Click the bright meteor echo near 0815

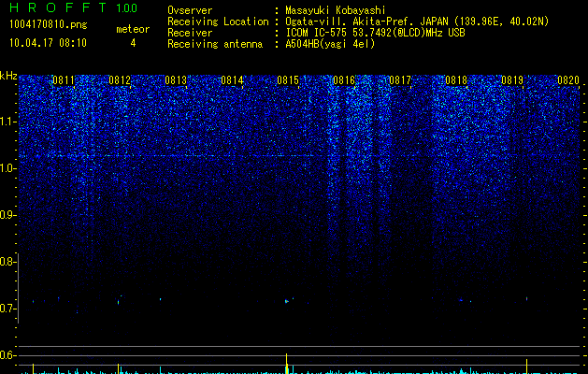(x=286, y=301)
